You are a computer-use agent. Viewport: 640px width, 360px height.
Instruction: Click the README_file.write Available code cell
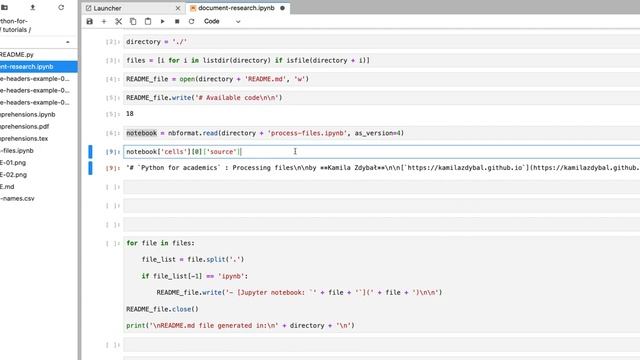pyautogui.click(x=382, y=98)
